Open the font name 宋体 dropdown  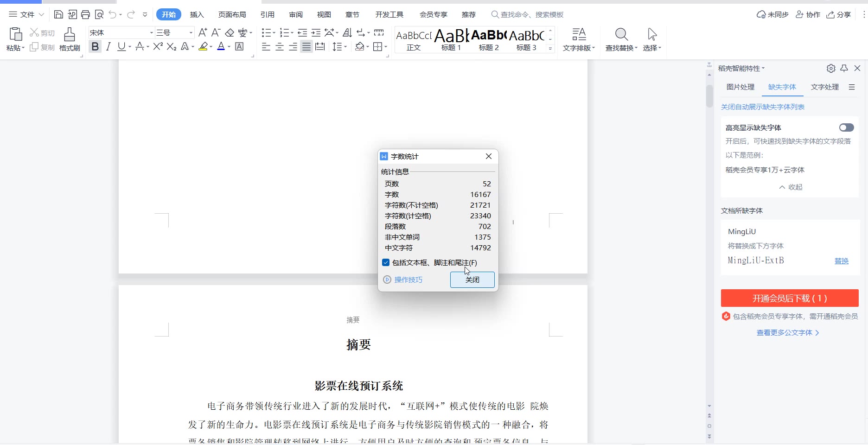coord(151,32)
